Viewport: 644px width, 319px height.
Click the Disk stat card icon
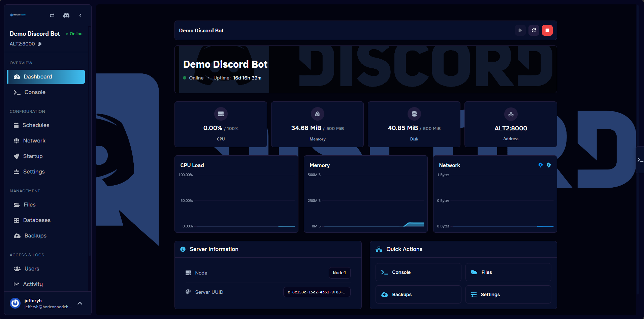point(414,114)
